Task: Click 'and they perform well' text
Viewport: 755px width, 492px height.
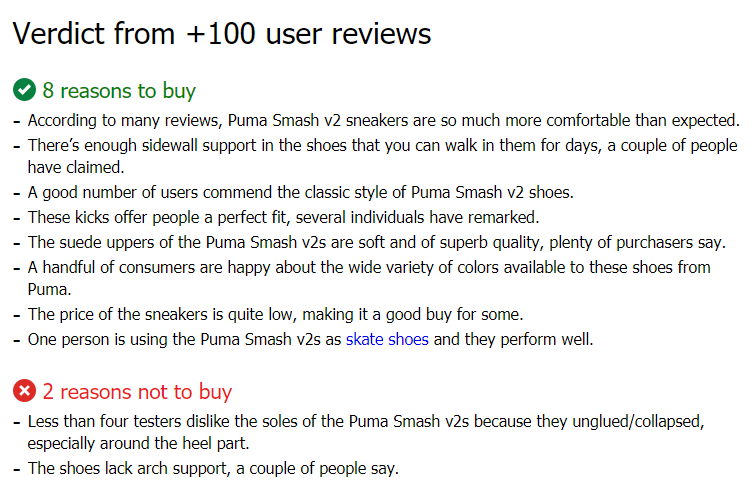Action: (513, 339)
